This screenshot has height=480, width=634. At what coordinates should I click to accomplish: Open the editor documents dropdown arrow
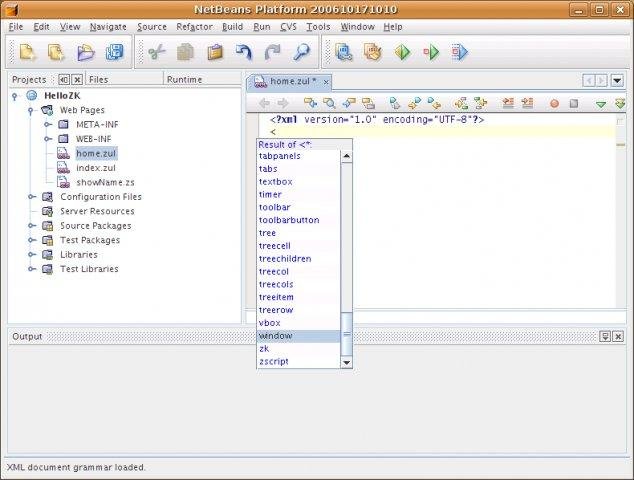(x=619, y=80)
